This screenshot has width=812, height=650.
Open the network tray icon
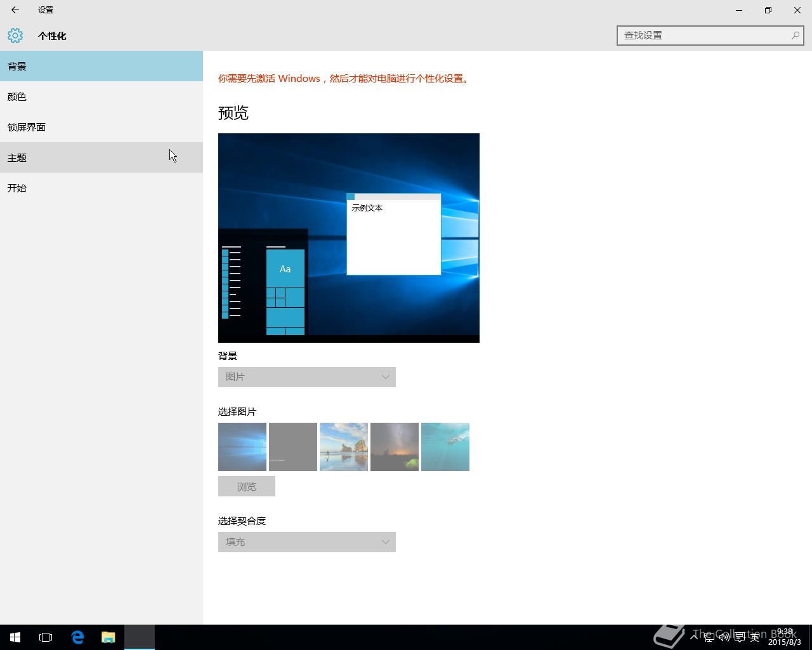709,637
